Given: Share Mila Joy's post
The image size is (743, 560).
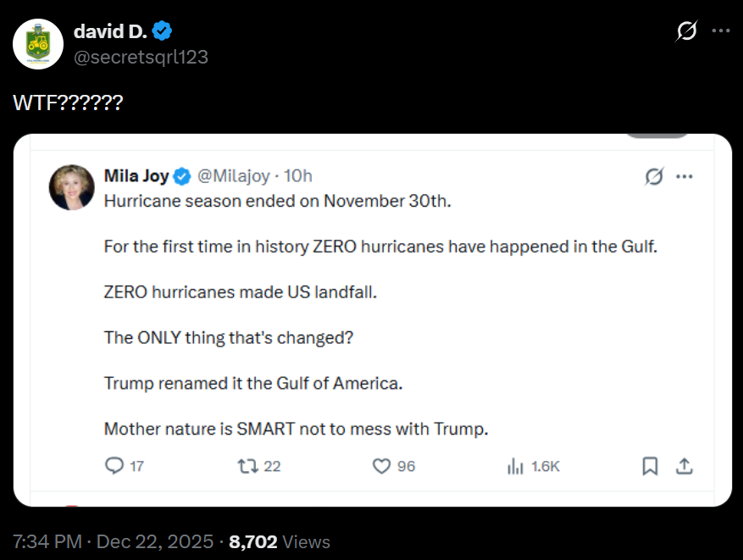Looking at the screenshot, I should click(x=685, y=466).
